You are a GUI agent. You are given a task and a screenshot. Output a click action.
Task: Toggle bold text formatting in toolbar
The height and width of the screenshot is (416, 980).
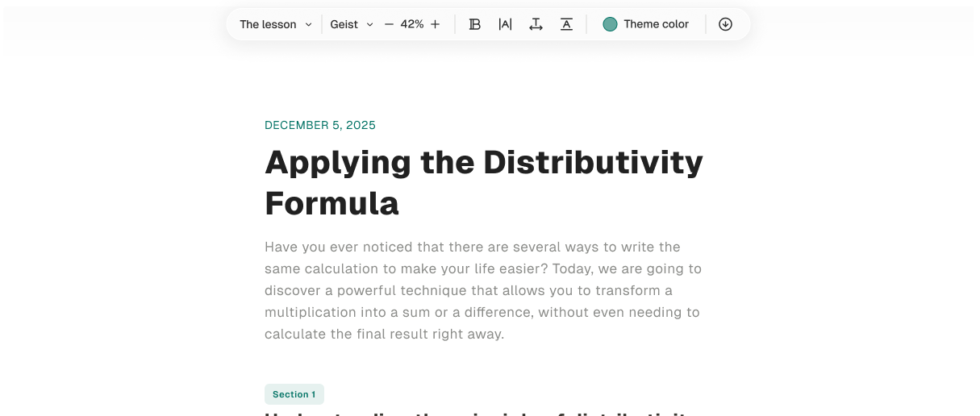click(x=475, y=24)
